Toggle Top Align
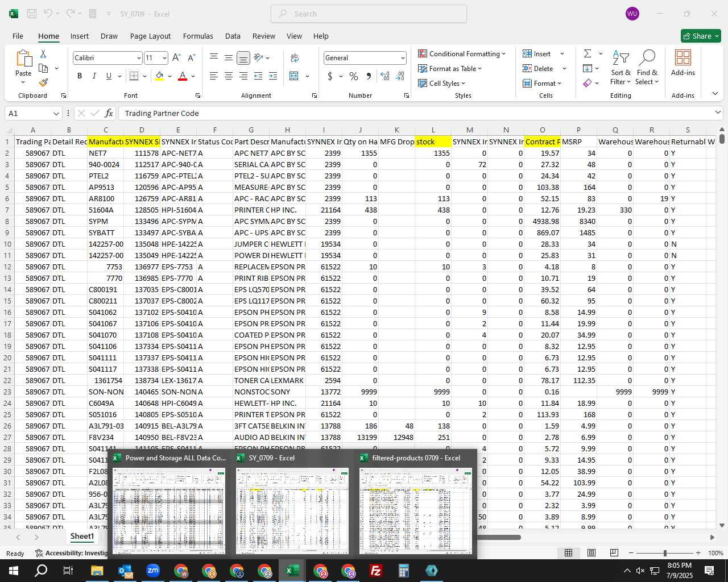The image size is (728, 582). (214, 57)
